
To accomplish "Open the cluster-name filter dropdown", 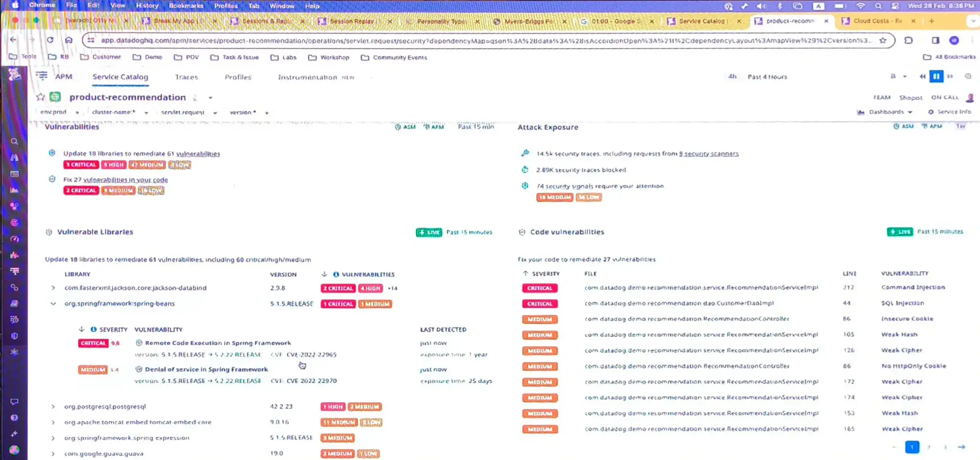I will pyautogui.click(x=120, y=112).
